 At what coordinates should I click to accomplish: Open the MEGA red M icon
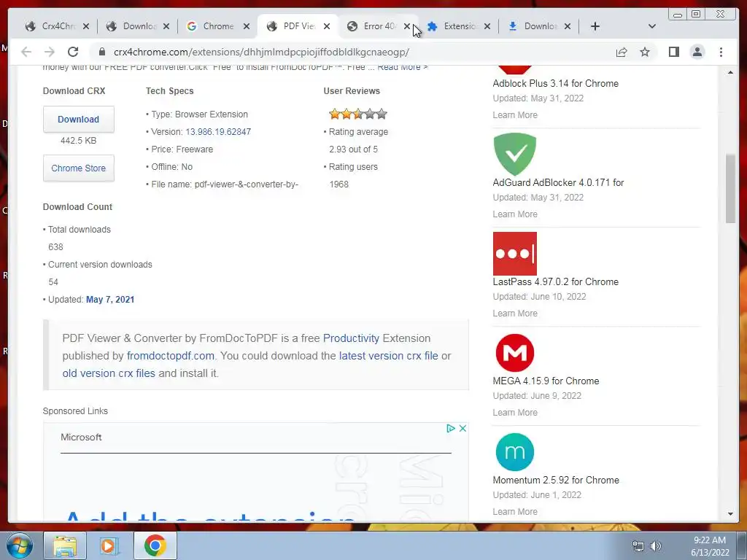[x=514, y=353]
